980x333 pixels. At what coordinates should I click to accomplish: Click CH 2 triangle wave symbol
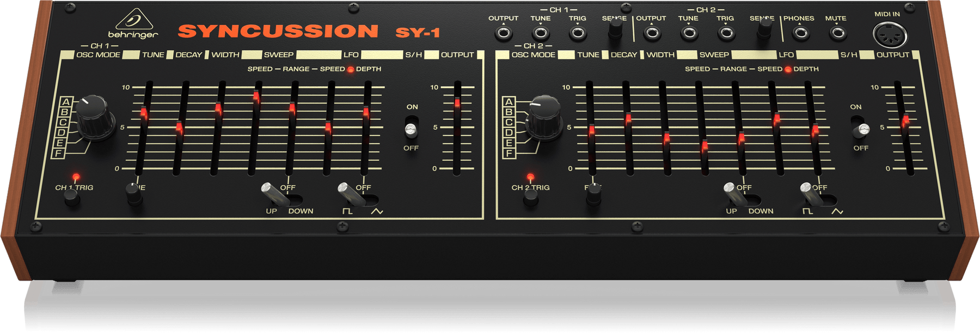[x=837, y=211]
